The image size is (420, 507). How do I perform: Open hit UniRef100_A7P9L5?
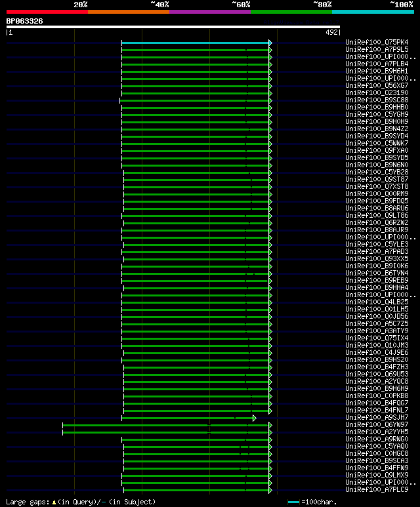pyautogui.click(x=377, y=49)
